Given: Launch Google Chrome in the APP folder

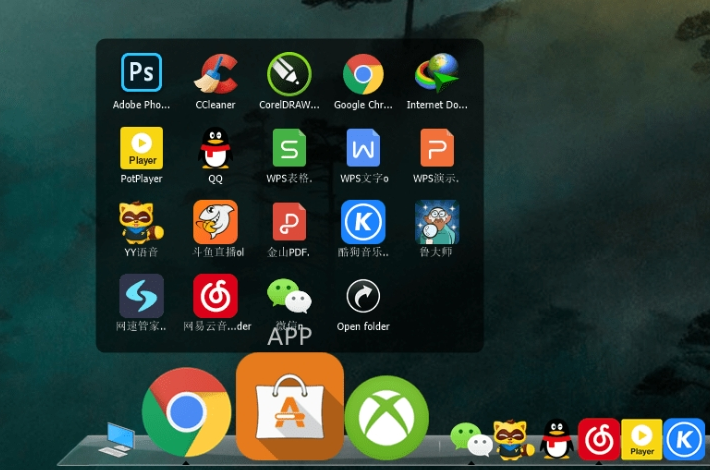Looking at the screenshot, I should tap(363, 74).
